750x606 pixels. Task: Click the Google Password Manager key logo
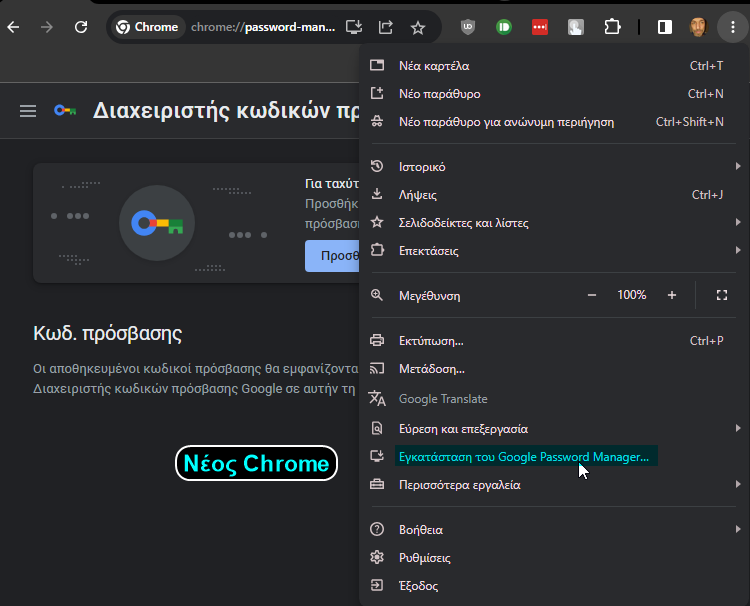[x=65, y=111]
